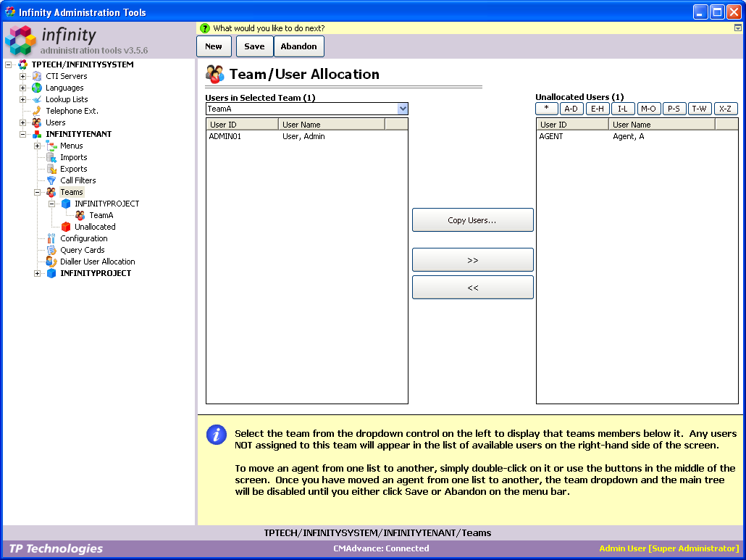Click the Telephone Ext. handset icon
Image resolution: width=746 pixels, height=560 pixels.
(37, 111)
